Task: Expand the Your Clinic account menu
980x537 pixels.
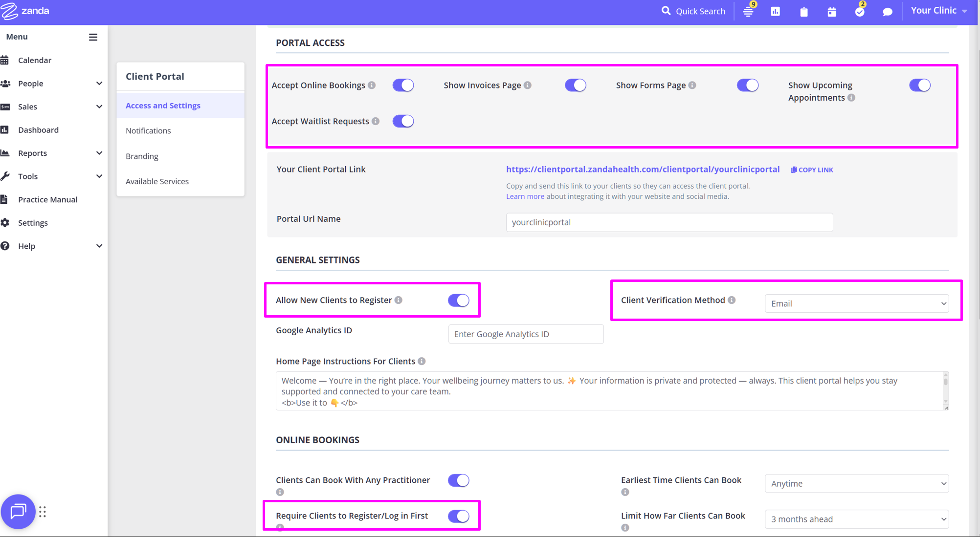Action: [x=938, y=11]
